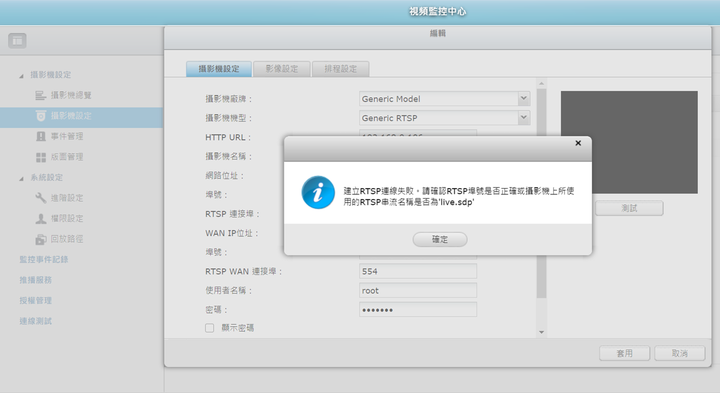Switch to 排程設定 tab
This screenshot has width=720, height=393.
click(x=340, y=69)
